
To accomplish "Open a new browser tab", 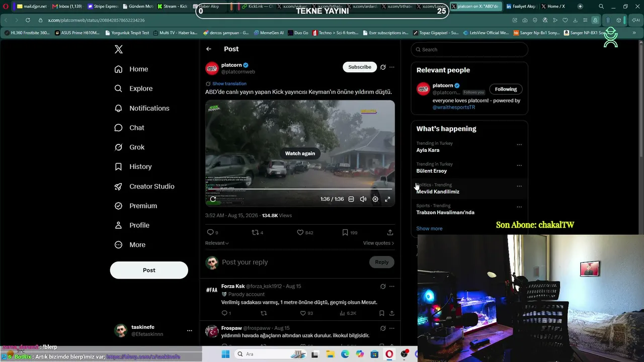I will pyautogui.click(x=580, y=7).
